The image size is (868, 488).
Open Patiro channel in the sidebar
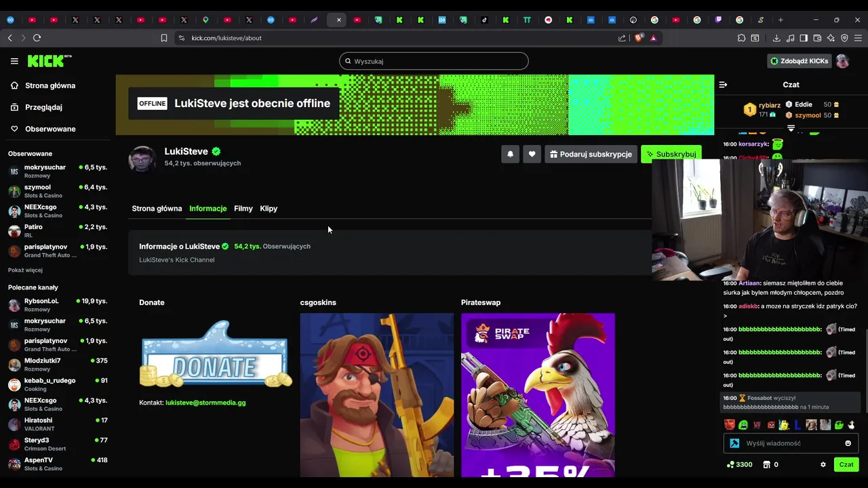pyautogui.click(x=58, y=230)
